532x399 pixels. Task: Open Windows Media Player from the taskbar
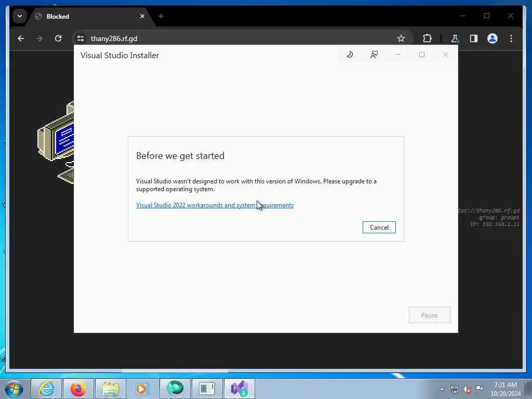(x=142, y=389)
